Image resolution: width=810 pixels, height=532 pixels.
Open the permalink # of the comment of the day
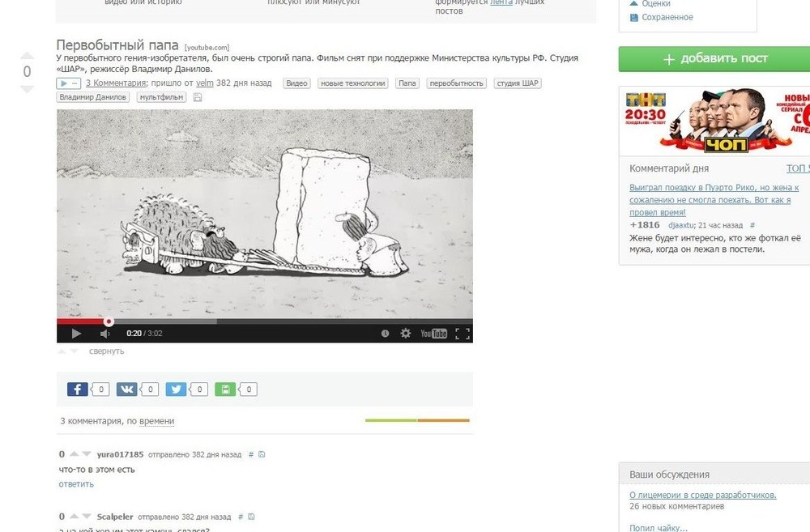click(752, 225)
